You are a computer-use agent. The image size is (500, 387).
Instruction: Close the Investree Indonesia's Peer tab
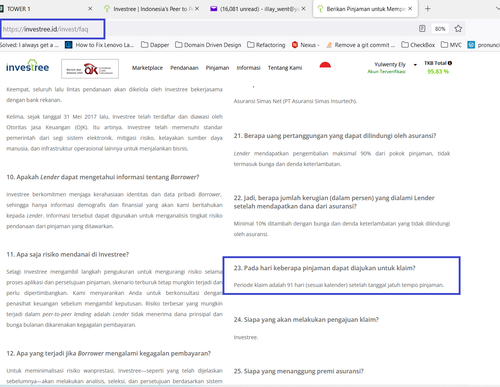pyautogui.click(x=197, y=9)
